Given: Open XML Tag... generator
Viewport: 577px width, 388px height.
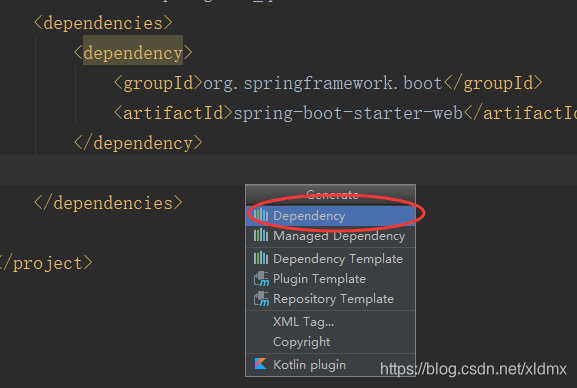Looking at the screenshot, I should 330,322.
